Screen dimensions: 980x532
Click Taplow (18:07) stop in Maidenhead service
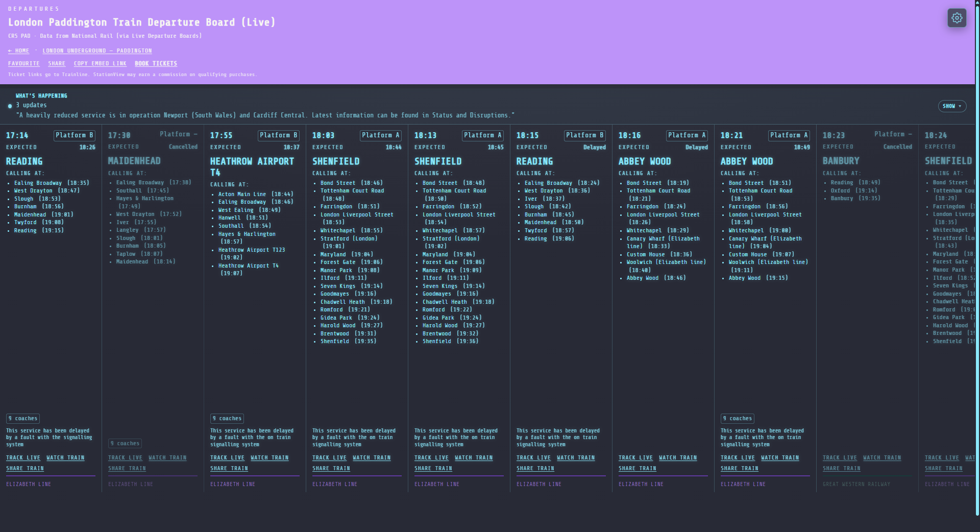[139, 254]
